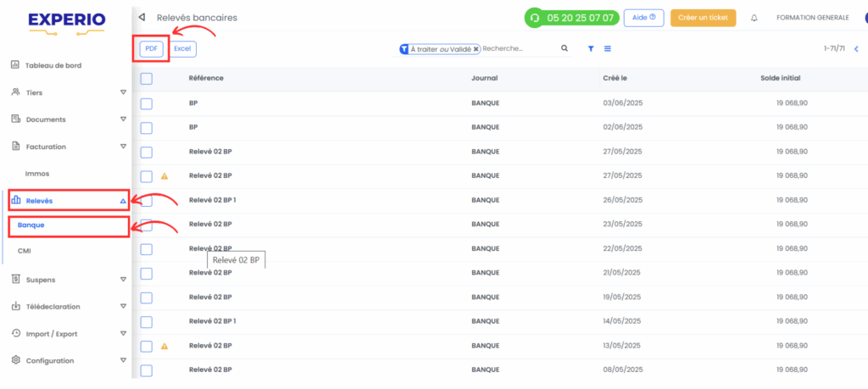This screenshot has width=868, height=389.
Task: Collapse the Relevés menu arrow
Action: [x=124, y=201]
